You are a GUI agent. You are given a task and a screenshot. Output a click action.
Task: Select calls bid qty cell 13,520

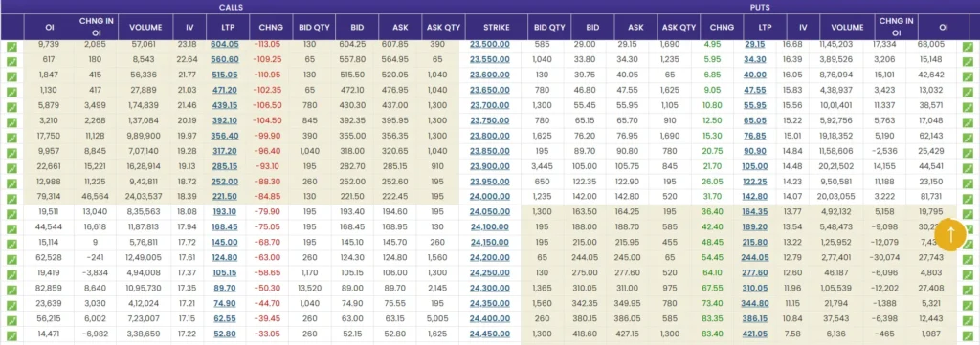310,288
